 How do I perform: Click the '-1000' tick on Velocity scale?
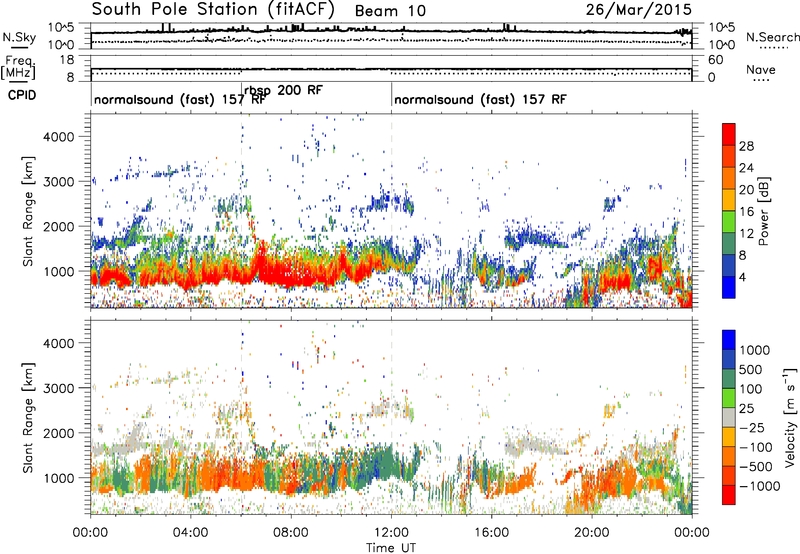coord(759,486)
